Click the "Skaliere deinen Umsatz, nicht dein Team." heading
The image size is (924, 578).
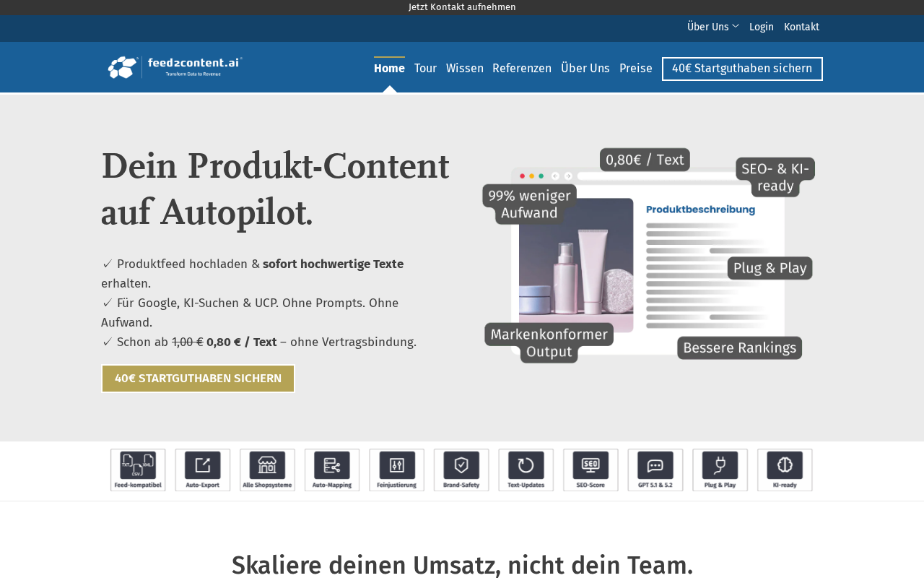462,565
